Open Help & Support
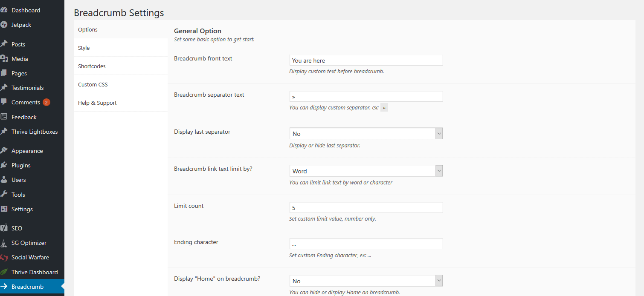This screenshot has height=296, width=644. point(97,102)
